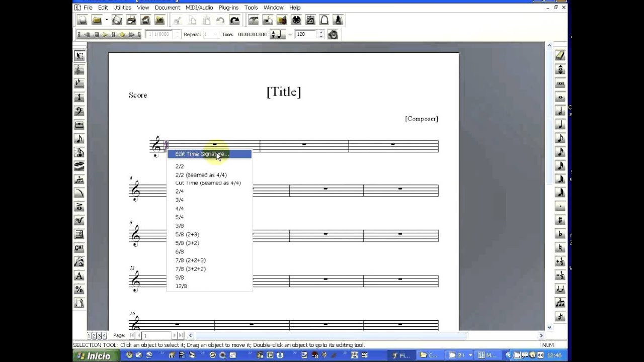Choose the half note duration

[x=560, y=111]
